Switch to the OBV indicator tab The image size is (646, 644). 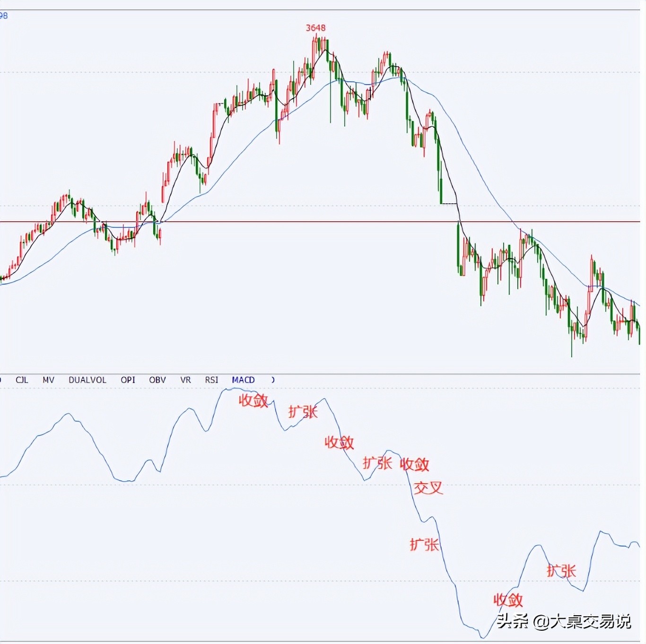pyautogui.click(x=157, y=380)
